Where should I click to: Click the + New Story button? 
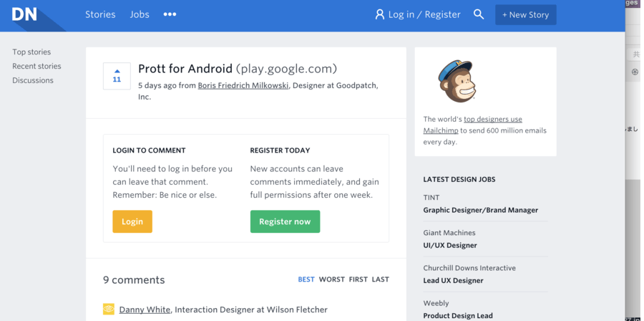526,15
